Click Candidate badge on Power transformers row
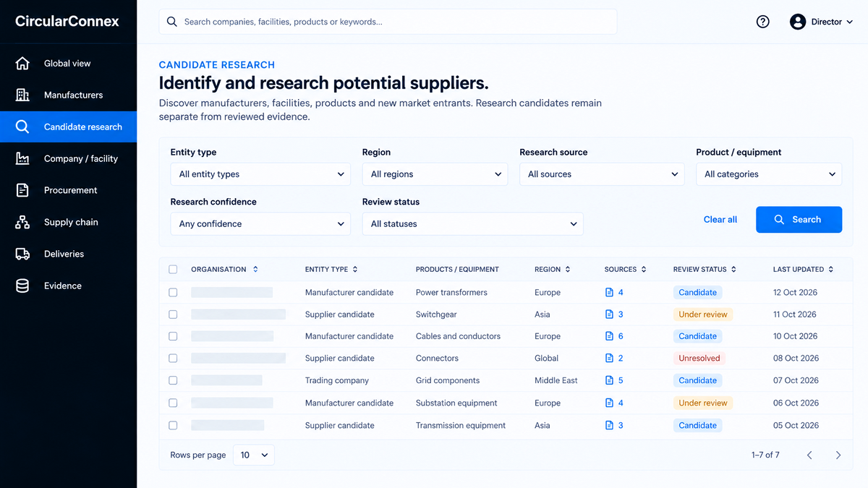The image size is (868, 488). [697, 293]
